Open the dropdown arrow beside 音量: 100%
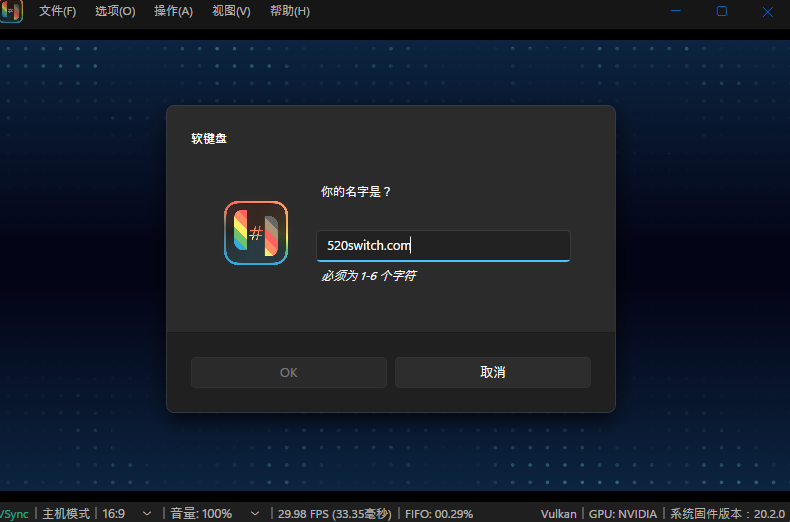Screen dimensions: 790x522 point(254,513)
